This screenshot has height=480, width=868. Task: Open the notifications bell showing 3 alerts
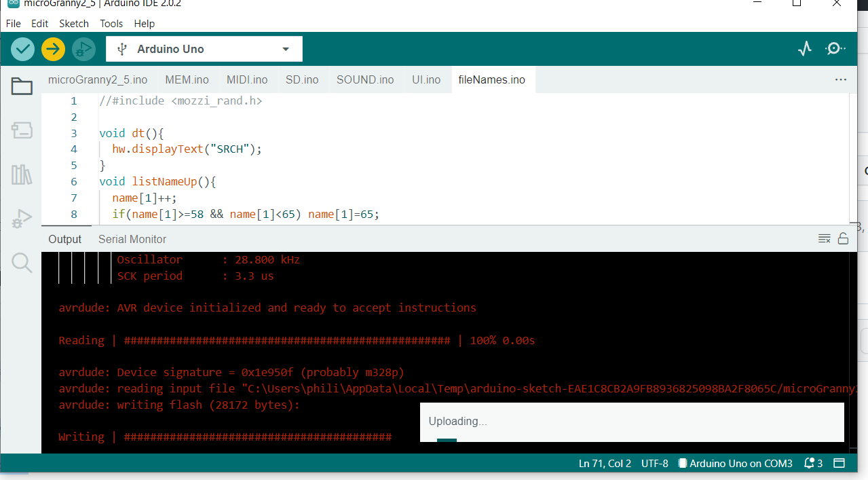(x=812, y=463)
